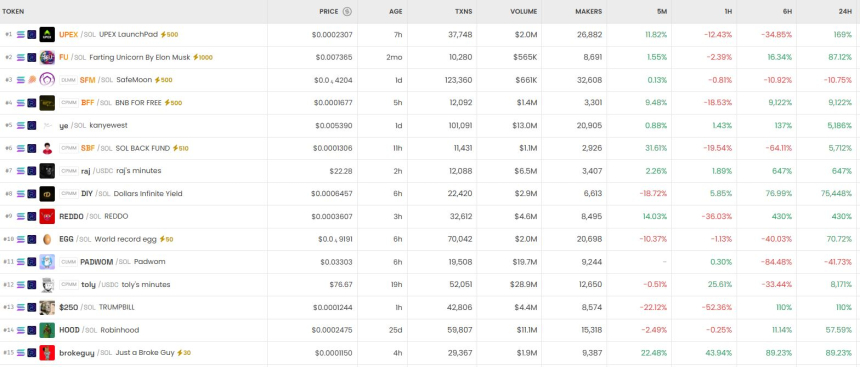Image resolution: width=860 pixels, height=367 pixels.
Task: Click the 1000 boost badge on FU
Action: click(x=202, y=57)
